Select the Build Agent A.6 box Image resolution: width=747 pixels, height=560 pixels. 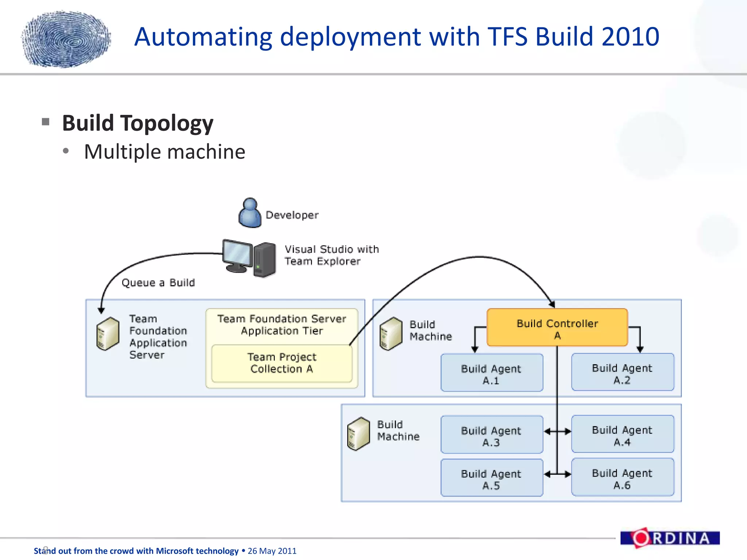tap(622, 477)
